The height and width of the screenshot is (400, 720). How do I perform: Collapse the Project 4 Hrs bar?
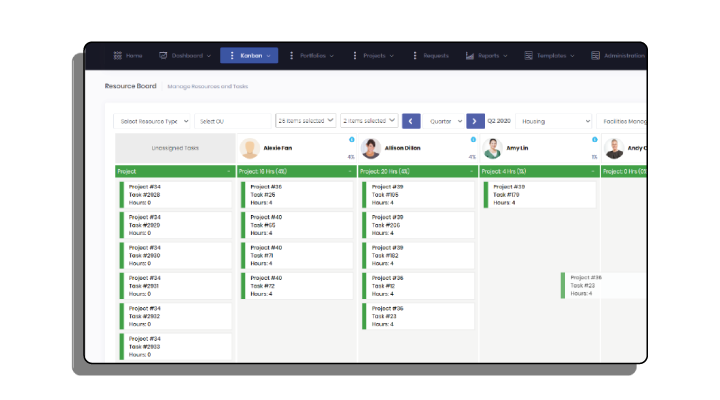point(593,171)
